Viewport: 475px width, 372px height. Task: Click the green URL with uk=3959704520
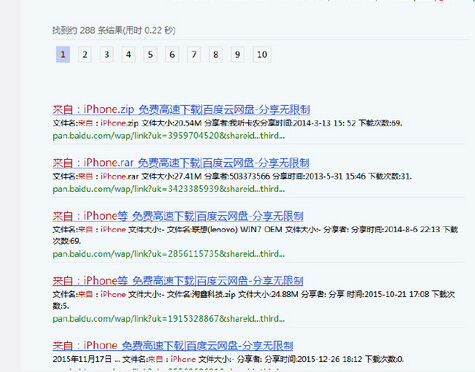point(169,136)
